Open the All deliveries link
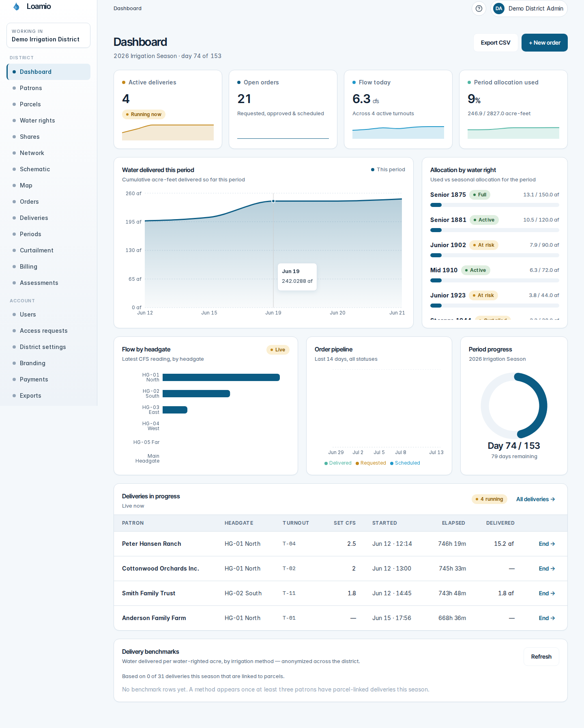This screenshot has height=728, width=584. (535, 499)
